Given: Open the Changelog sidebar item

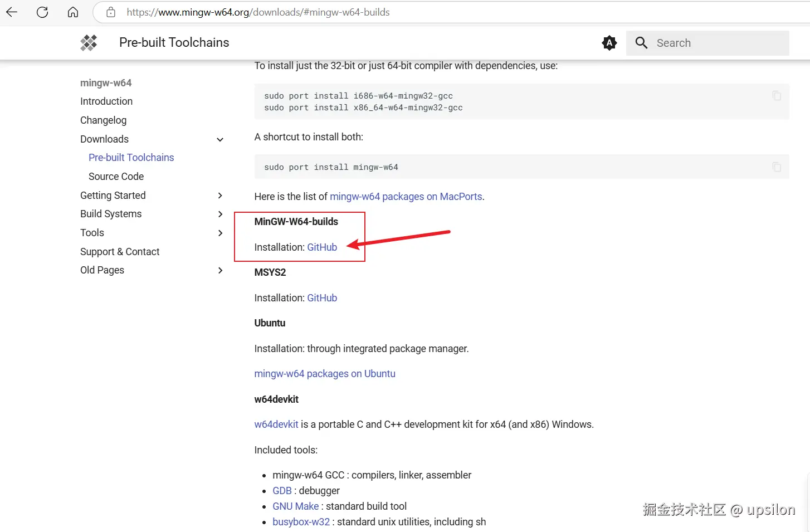Looking at the screenshot, I should pos(103,120).
